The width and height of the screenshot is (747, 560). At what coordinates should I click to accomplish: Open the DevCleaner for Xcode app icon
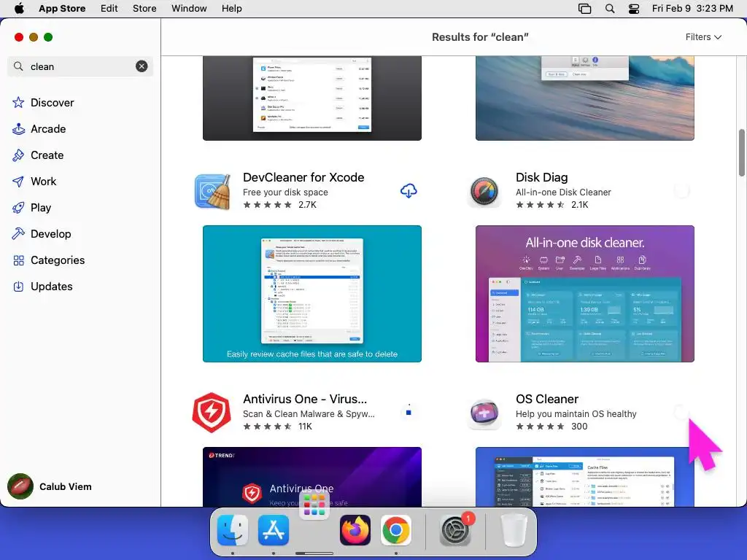pos(212,192)
